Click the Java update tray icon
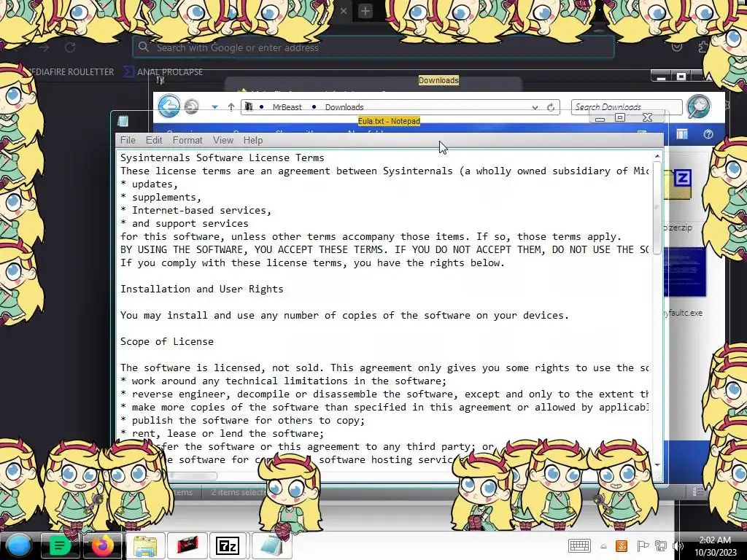 click(x=622, y=546)
